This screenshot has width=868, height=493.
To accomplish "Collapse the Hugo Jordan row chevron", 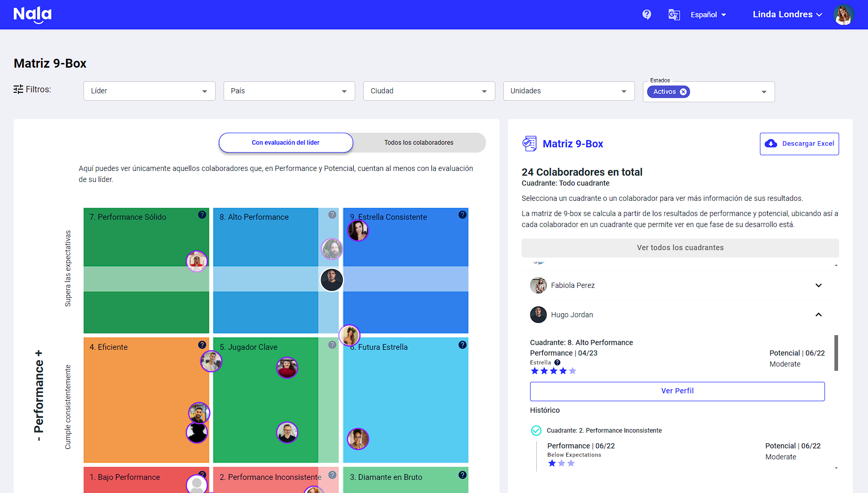I will tap(819, 315).
